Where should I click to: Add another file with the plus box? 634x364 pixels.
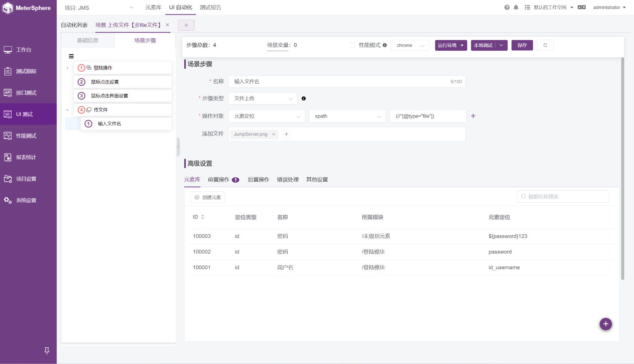(286, 134)
